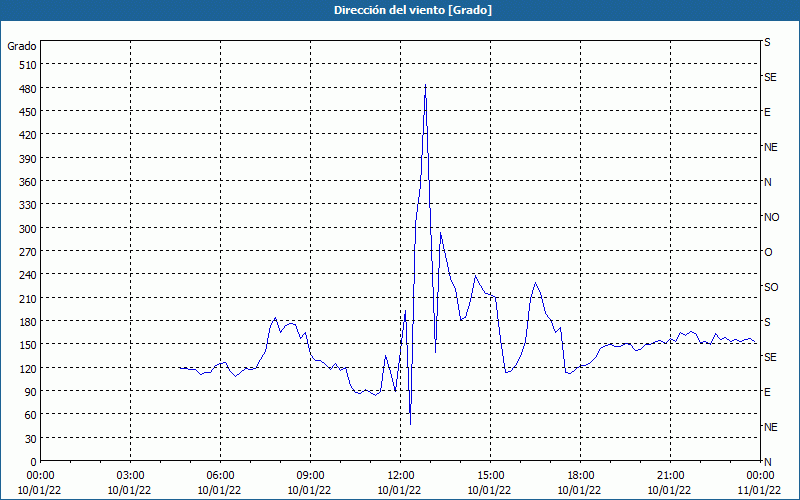This screenshot has width=800, height=500.
Task: Click the 'E' compass label at 450 level
Action: point(767,112)
